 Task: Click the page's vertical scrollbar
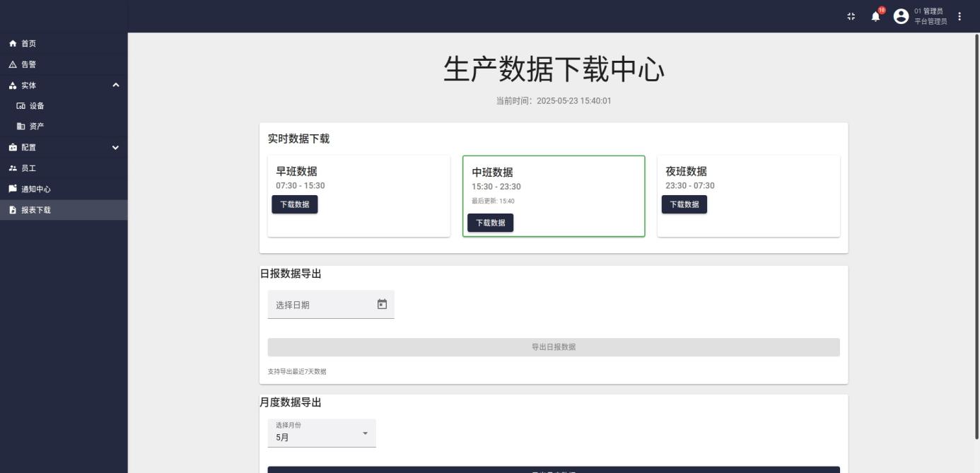pyautogui.click(x=976, y=212)
